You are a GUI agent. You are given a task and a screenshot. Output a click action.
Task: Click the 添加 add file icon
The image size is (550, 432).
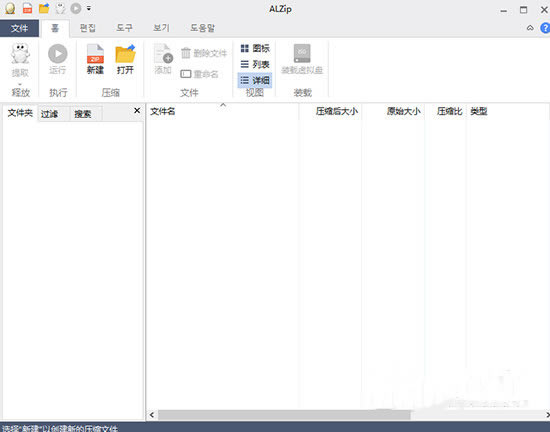tap(163, 54)
